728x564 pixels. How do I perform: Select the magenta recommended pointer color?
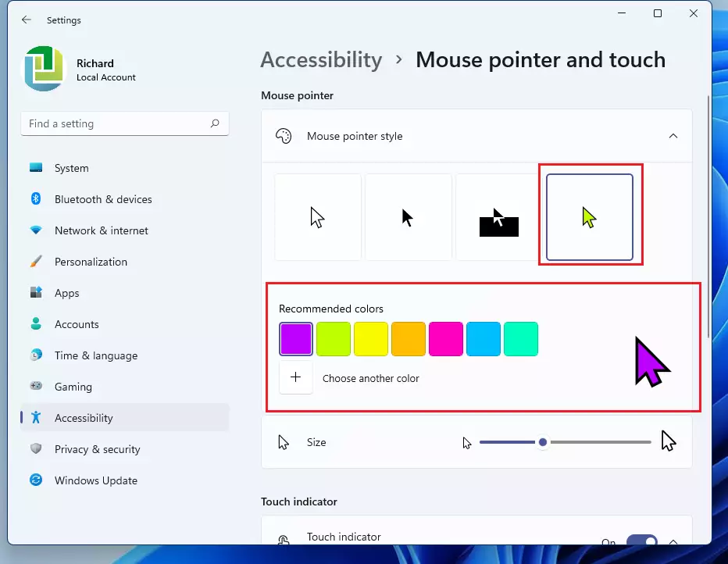coord(446,339)
